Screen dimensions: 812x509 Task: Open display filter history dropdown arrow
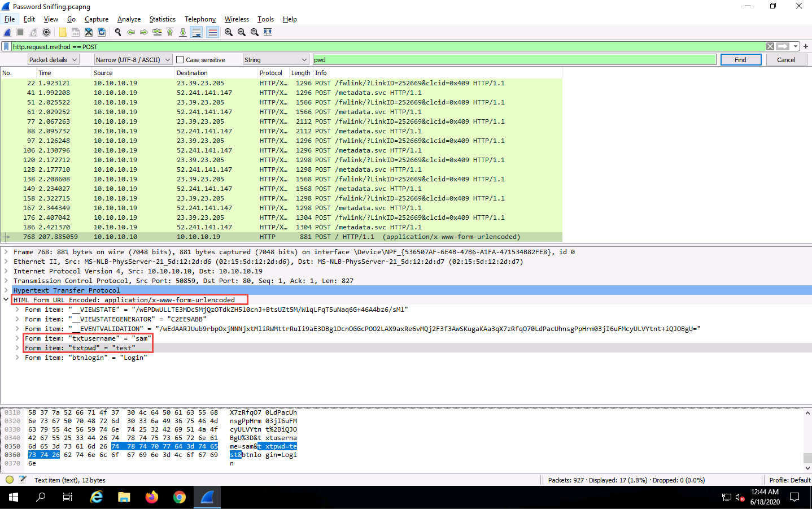click(795, 46)
